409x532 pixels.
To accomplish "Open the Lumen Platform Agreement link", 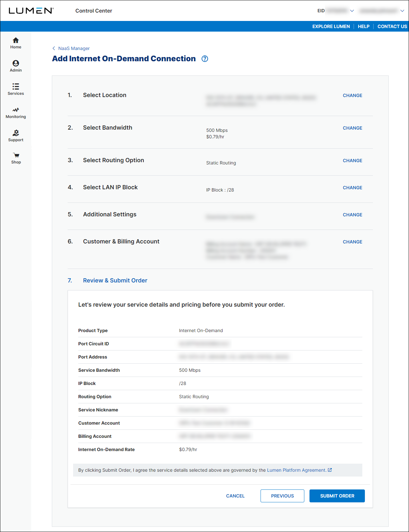I will [297, 470].
